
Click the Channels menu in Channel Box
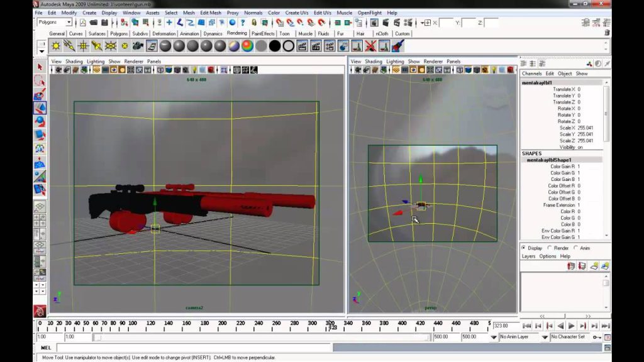pyautogui.click(x=531, y=74)
